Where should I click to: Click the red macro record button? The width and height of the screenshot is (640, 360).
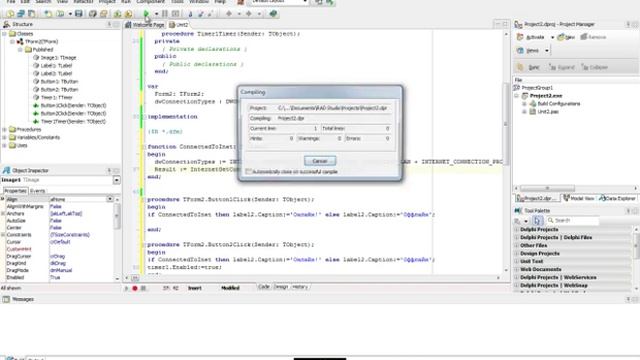pyautogui.click(x=135, y=288)
